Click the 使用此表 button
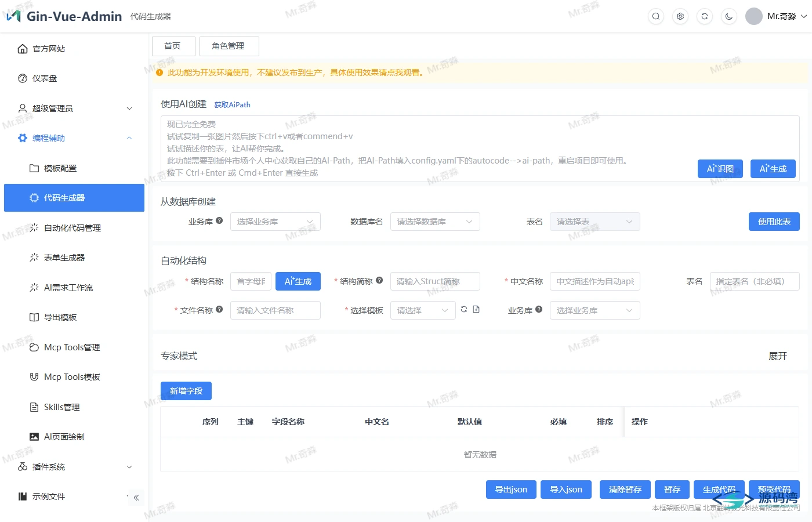Image resolution: width=812 pixels, height=522 pixels. 774,222
